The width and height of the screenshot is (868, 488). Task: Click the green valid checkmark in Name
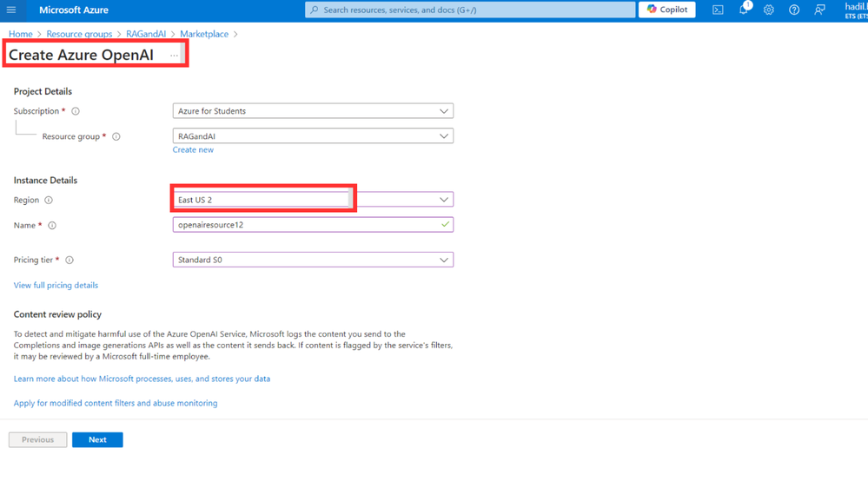point(445,225)
